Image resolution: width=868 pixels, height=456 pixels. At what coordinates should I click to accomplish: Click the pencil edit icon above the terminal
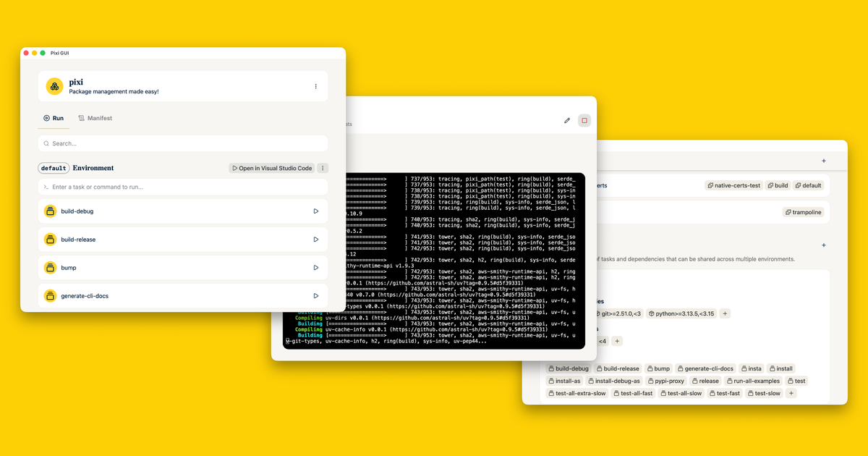click(x=567, y=120)
